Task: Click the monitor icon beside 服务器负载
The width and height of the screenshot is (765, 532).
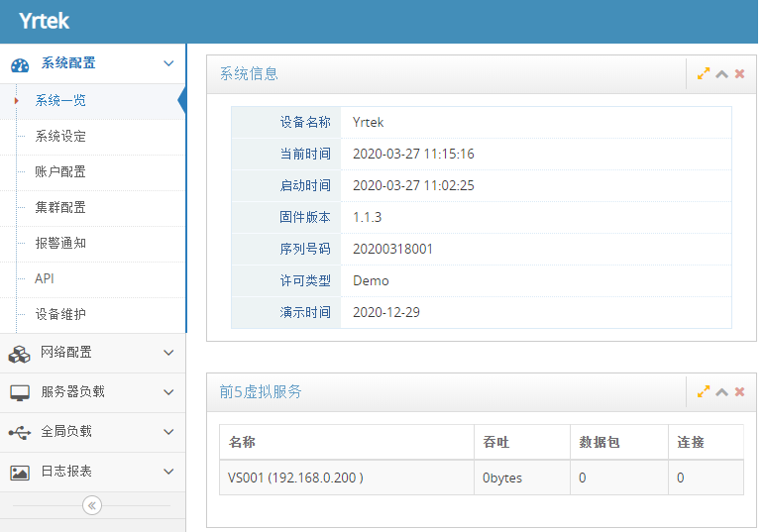Action: [20, 392]
